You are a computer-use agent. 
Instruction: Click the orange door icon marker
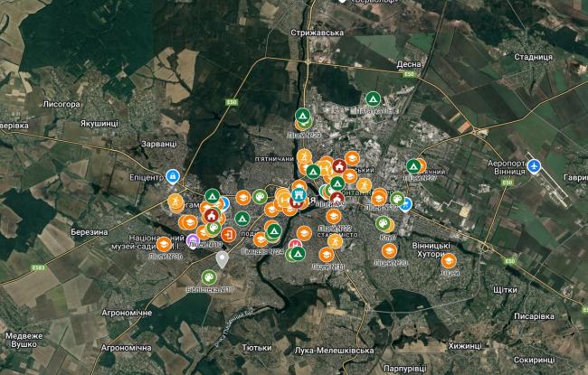coord(228,235)
